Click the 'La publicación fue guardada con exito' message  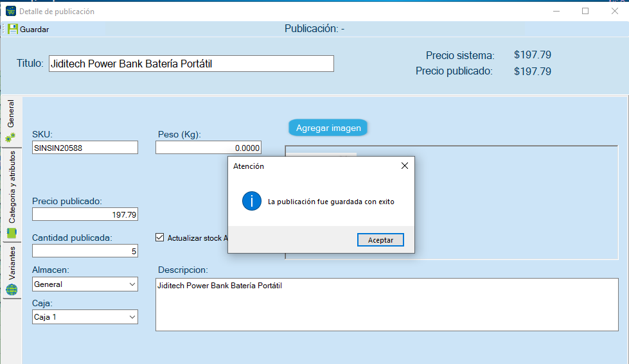pos(331,202)
